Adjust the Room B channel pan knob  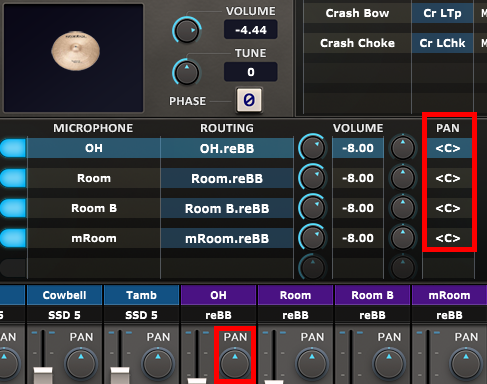click(x=389, y=365)
